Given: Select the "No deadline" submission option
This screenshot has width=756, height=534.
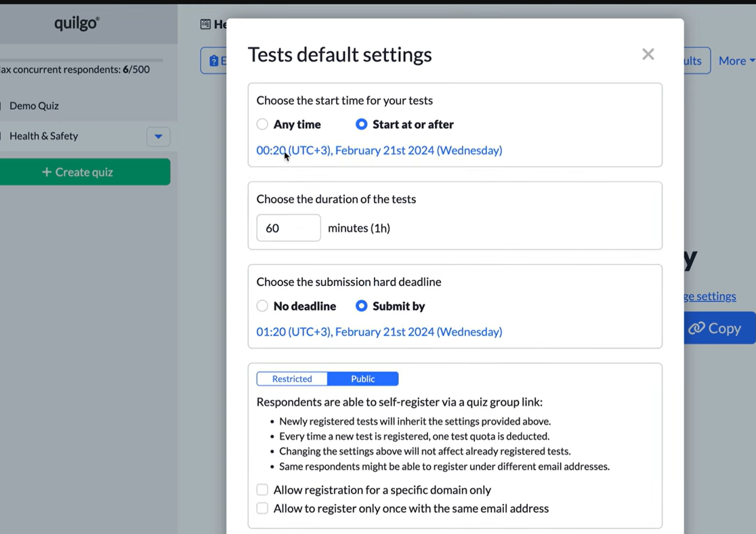Looking at the screenshot, I should [x=262, y=306].
